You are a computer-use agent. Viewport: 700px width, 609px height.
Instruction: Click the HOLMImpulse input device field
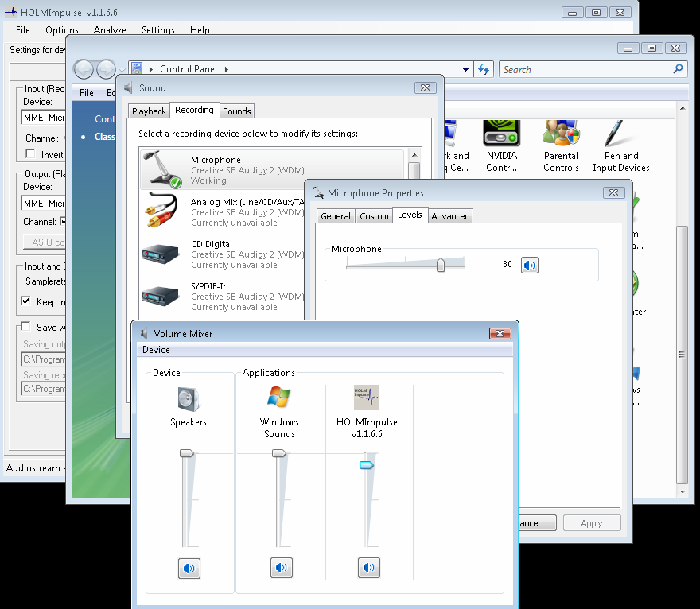click(x=43, y=118)
